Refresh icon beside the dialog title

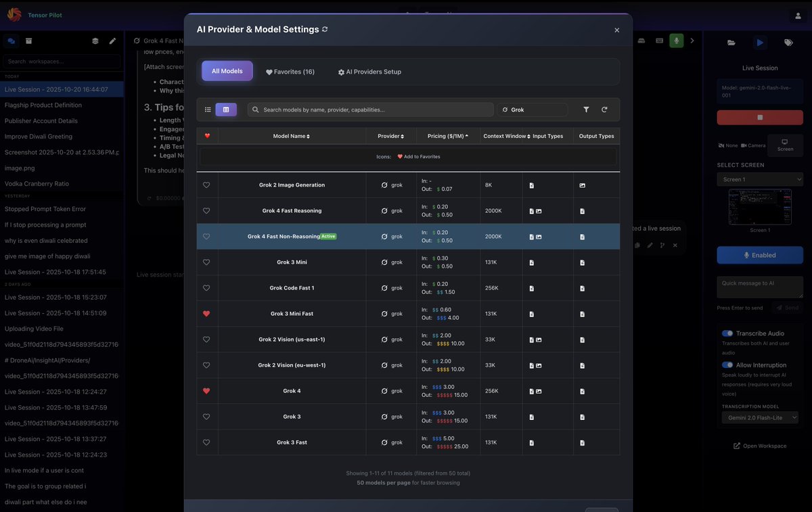pos(325,30)
